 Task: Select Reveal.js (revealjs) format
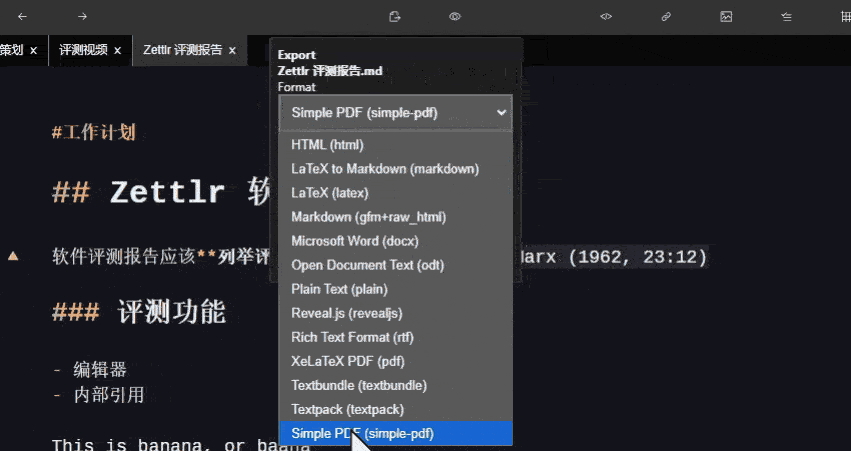point(396,313)
